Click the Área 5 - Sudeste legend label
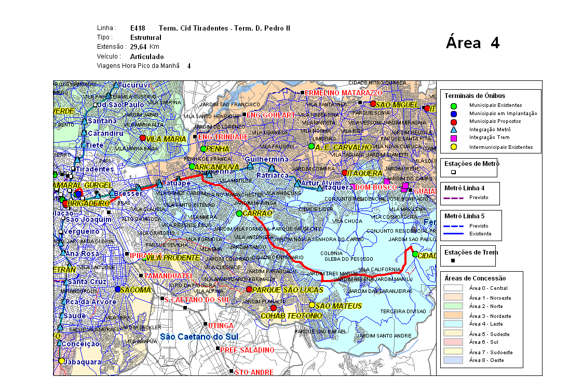The height and width of the screenshot is (392, 569). point(489,334)
